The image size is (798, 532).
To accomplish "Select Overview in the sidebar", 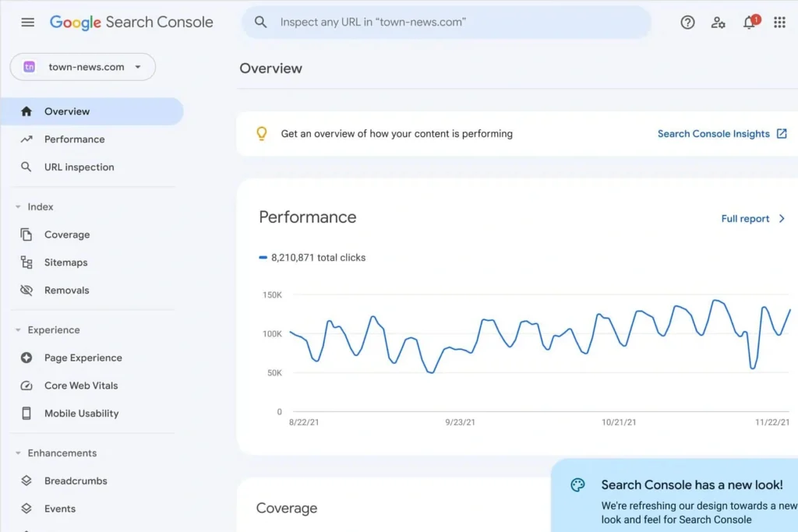I will (92, 111).
